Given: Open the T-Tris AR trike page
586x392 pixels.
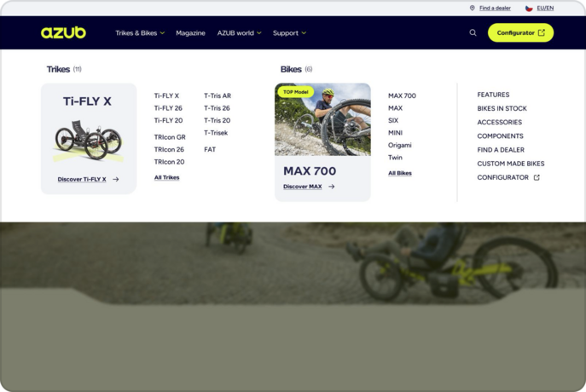Looking at the screenshot, I should [x=218, y=96].
